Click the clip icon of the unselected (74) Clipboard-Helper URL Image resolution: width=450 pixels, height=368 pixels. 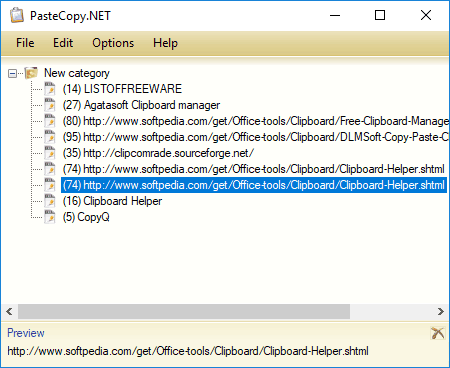click(x=50, y=169)
